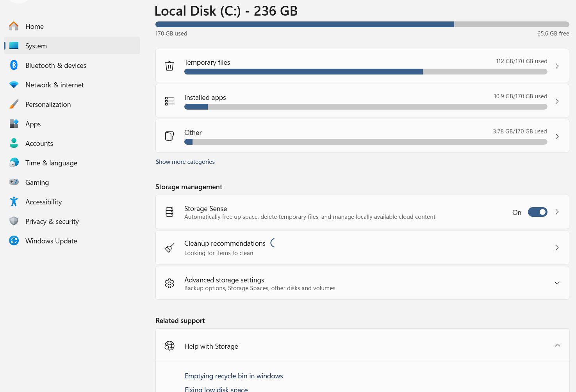Go to Home settings page
The height and width of the screenshot is (392, 576).
click(72, 26)
